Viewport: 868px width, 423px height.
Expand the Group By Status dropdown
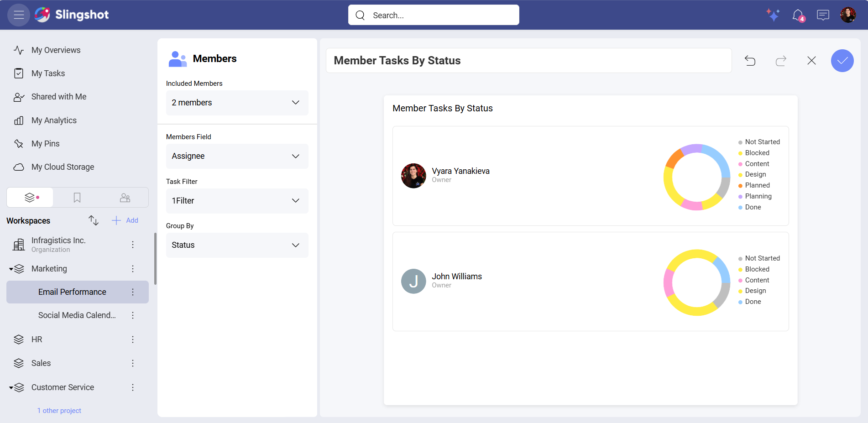click(237, 245)
